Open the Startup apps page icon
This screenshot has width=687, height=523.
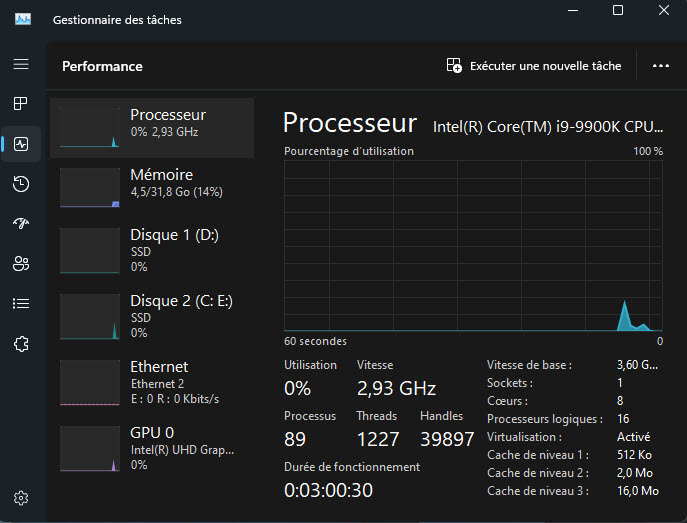pyautogui.click(x=21, y=224)
